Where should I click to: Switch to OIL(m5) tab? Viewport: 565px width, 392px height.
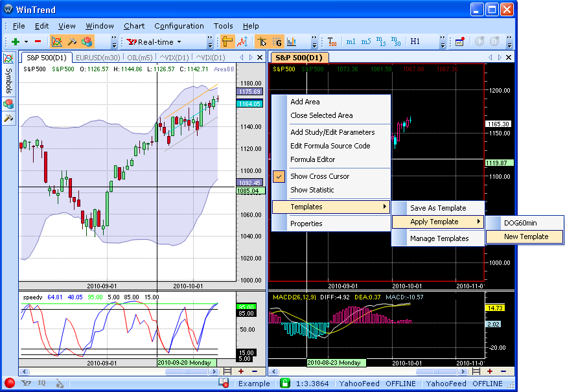click(140, 58)
